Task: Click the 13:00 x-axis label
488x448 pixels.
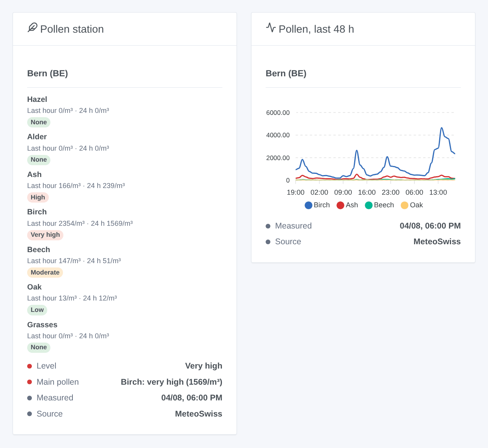Action: pyautogui.click(x=438, y=192)
